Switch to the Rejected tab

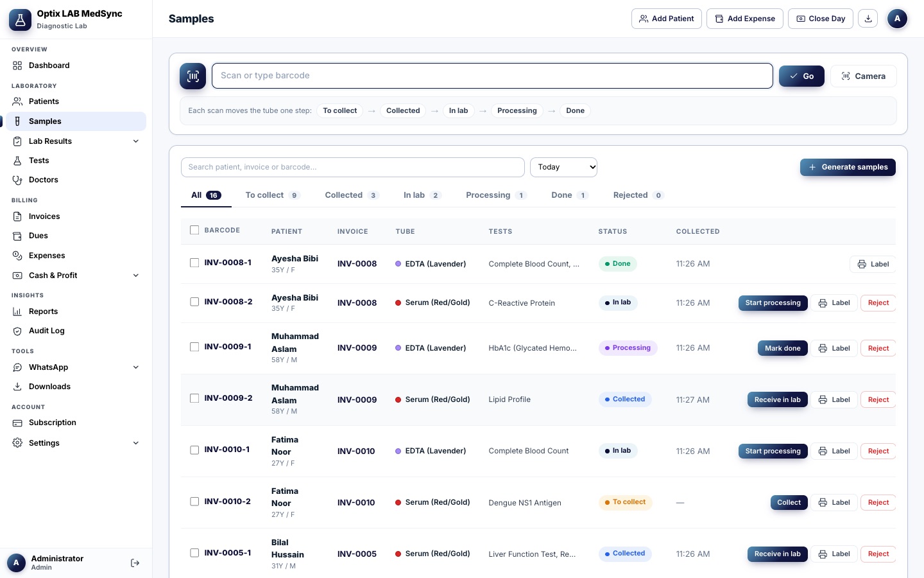638,195
